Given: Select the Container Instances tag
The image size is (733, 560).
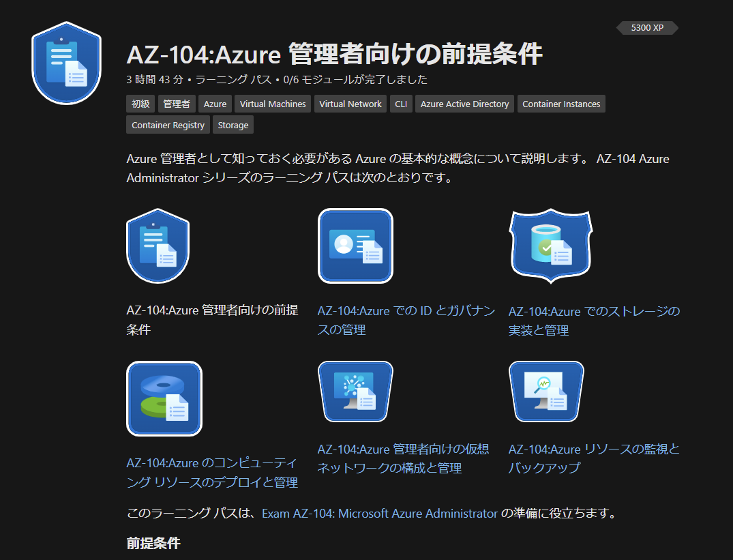Looking at the screenshot, I should coord(561,104).
